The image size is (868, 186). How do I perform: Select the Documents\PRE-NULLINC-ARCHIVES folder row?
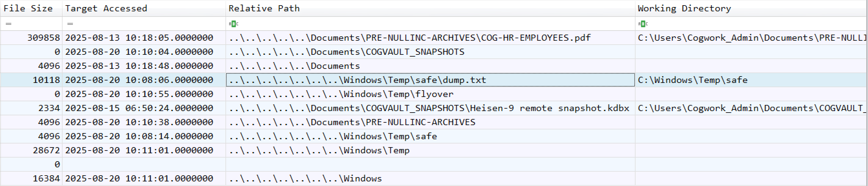(352, 122)
